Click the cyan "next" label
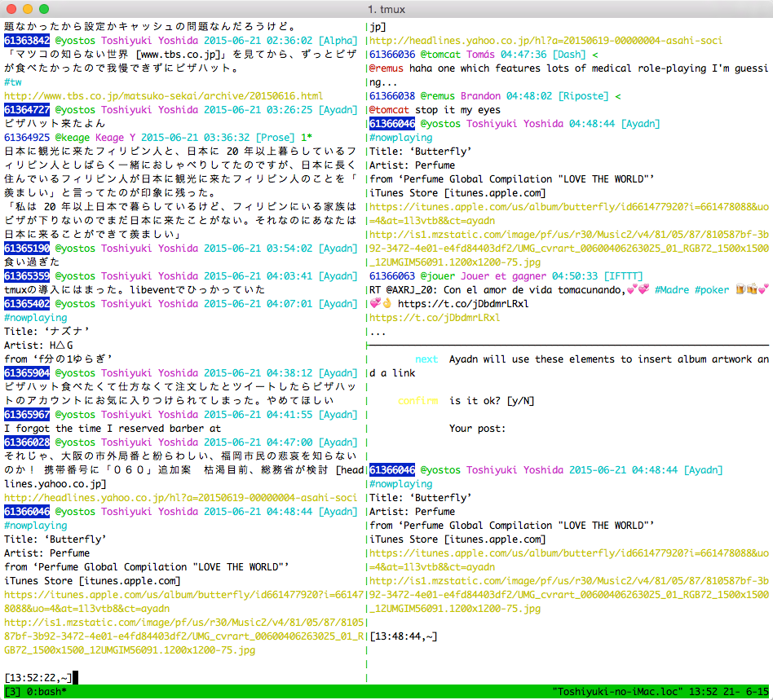The width and height of the screenshot is (773, 700). (426, 359)
